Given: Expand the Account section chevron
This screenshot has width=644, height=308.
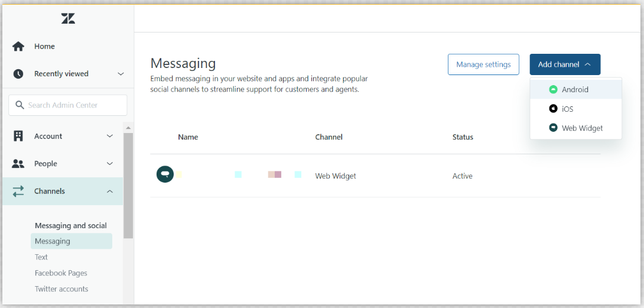Looking at the screenshot, I should pyautogui.click(x=109, y=136).
